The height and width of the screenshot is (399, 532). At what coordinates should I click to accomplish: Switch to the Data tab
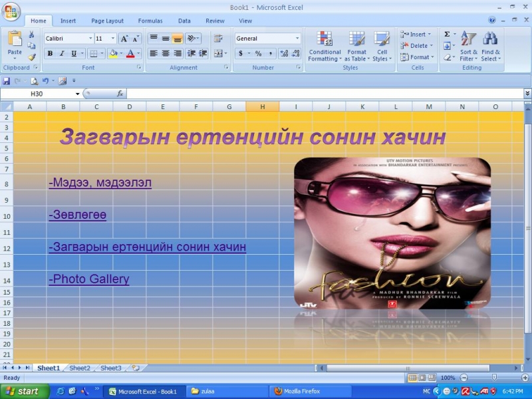tap(184, 21)
